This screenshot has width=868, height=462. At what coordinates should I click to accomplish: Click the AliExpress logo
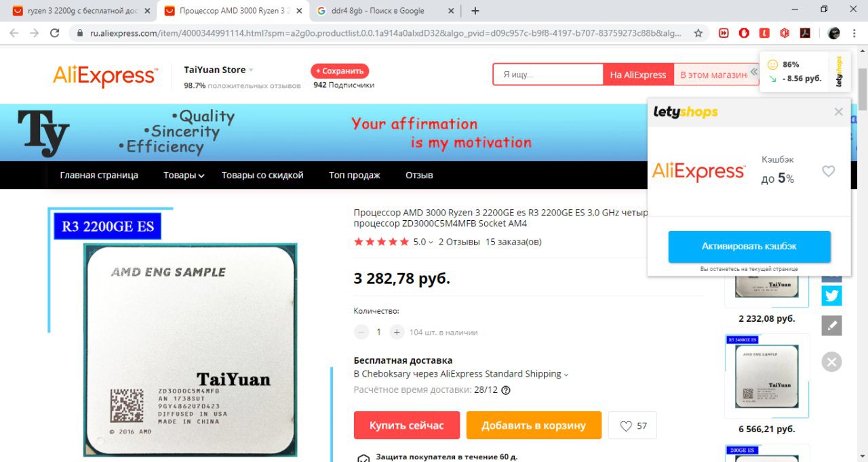(x=105, y=76)
